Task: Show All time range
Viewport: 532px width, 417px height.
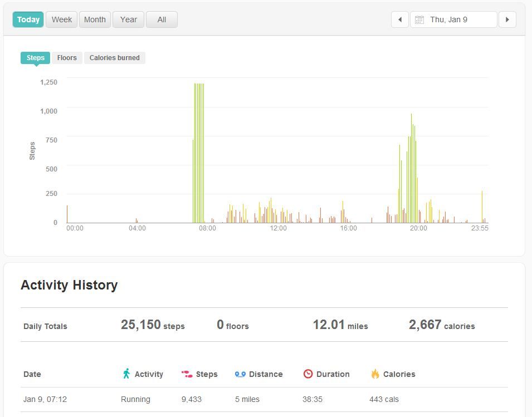Action: [162, 19]
